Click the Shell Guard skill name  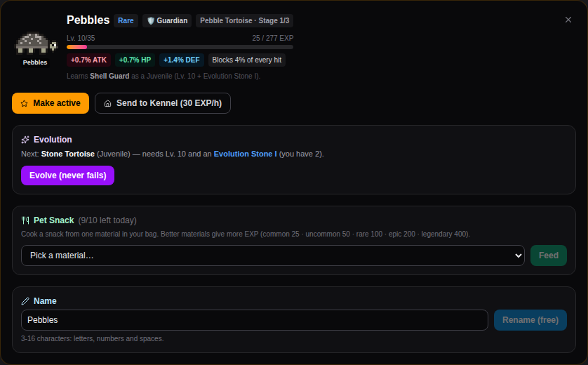(x=109, y=76)
